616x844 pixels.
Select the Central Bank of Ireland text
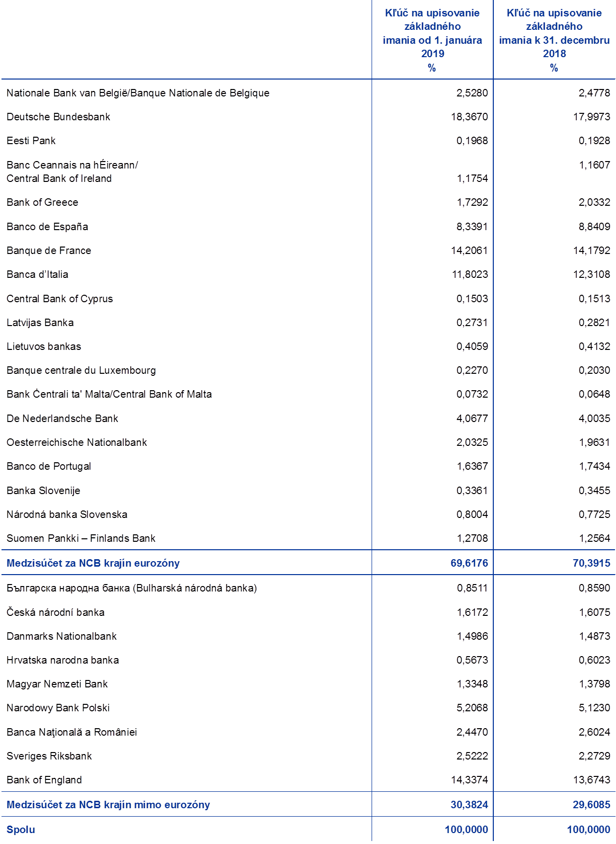click(59, 178)
